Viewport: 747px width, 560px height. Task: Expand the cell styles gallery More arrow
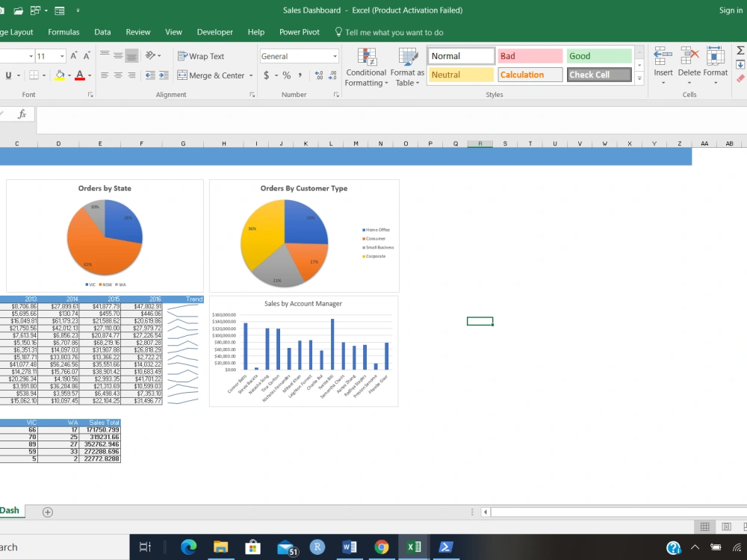639,78
